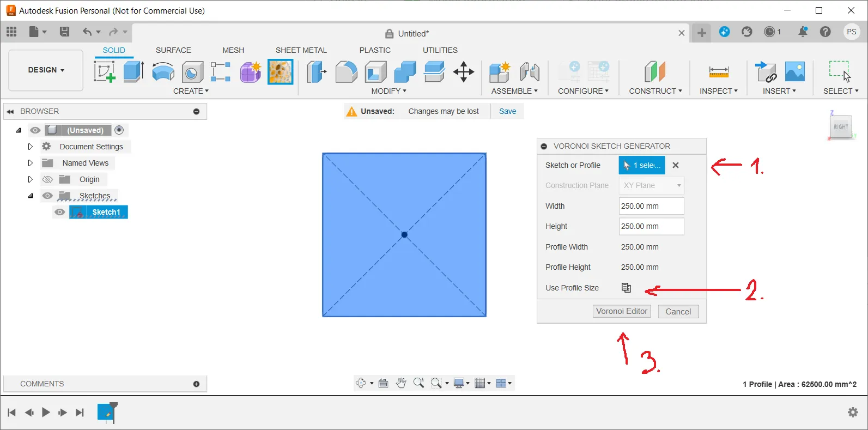Open the notifications bell
This screenshot has width=868, height=430.
803,32
